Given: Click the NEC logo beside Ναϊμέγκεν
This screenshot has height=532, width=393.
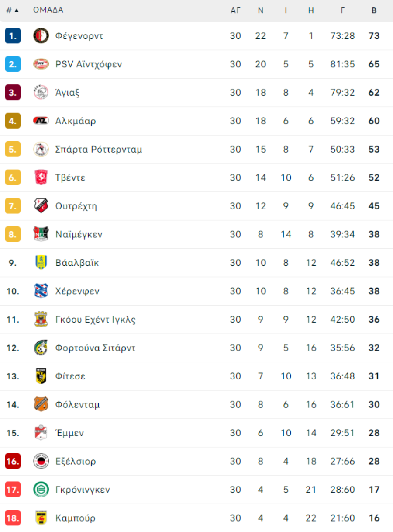Looking at the screenshot, I should 41,234.
